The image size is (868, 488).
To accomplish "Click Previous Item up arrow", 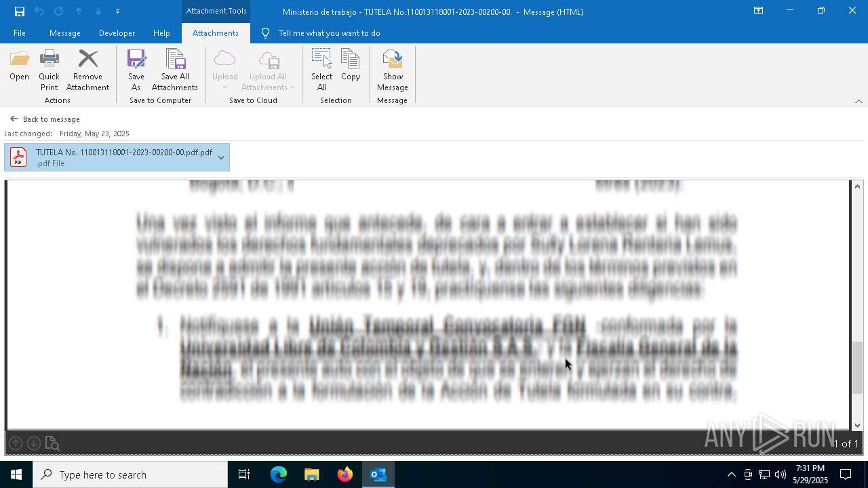I will point(79,12).
